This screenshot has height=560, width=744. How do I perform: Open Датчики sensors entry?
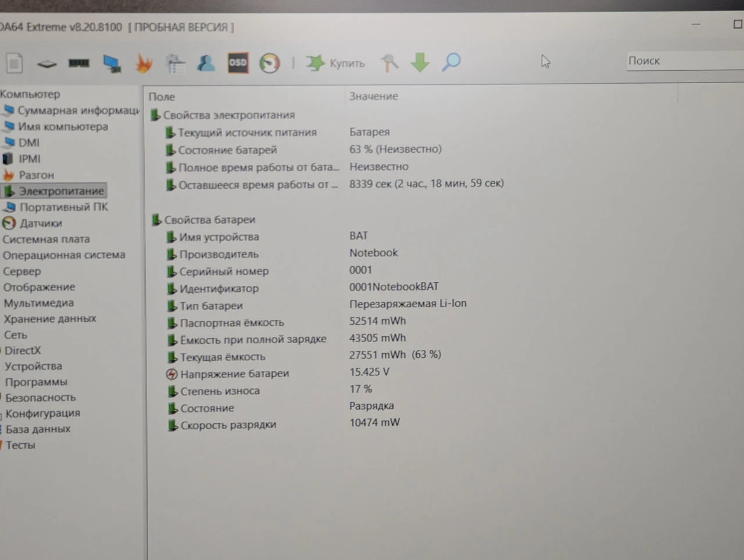(x=33, y=223)
